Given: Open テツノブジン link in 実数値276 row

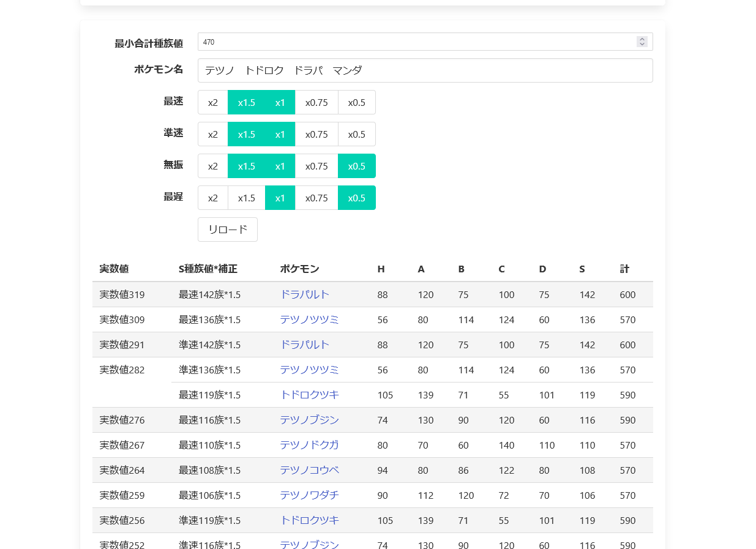Looking at the screenshot, I should pos(310,420).
